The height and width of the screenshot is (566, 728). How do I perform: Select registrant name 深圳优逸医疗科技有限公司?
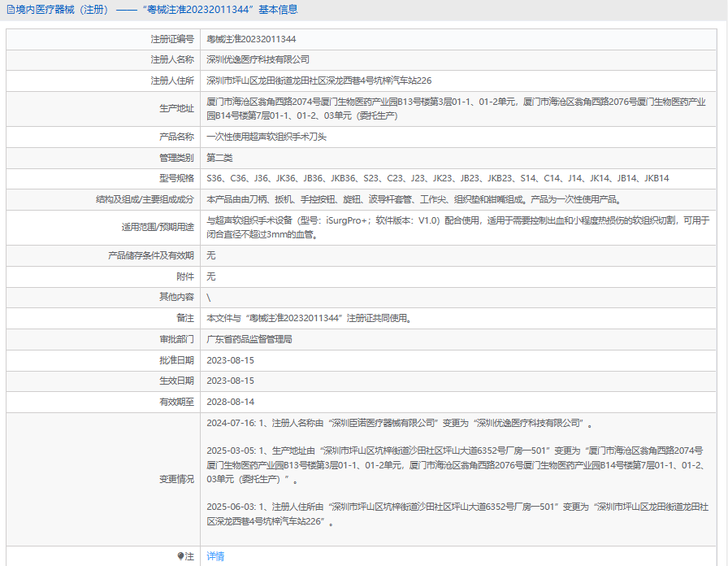click(x=258, y=59)
